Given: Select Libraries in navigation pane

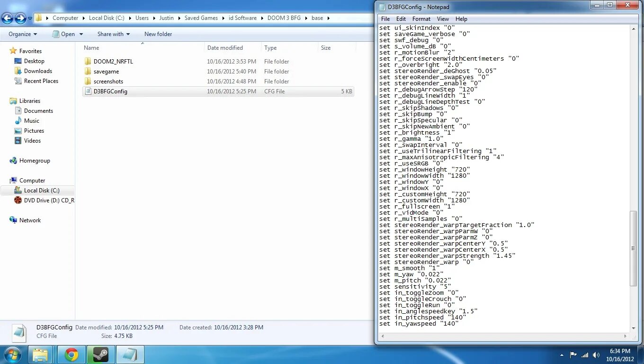Looking at the screenshot, I should 30,101.
